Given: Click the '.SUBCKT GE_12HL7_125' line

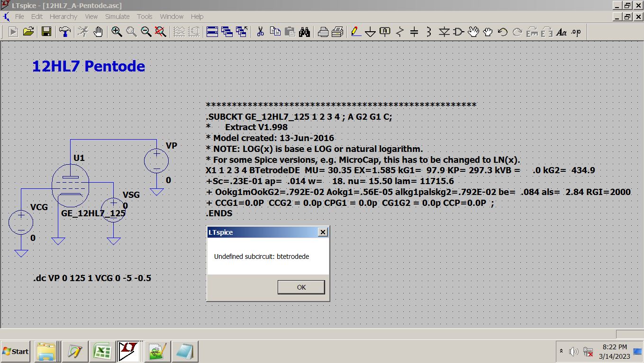Looking at the screenshot, I should 299,116.
